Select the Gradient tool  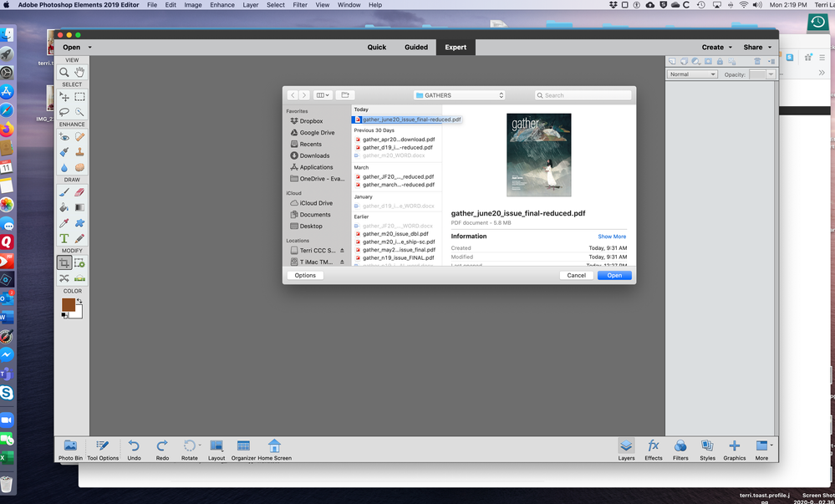tap(80, 207)
